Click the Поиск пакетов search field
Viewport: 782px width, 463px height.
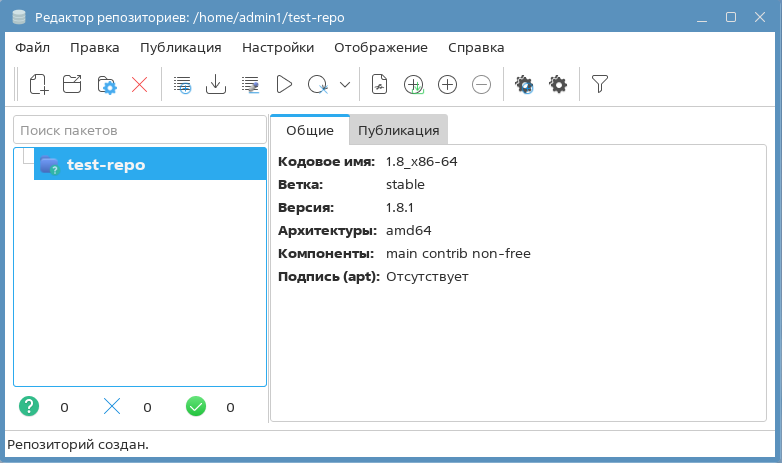pyautogui.click(x=139, y=130)
